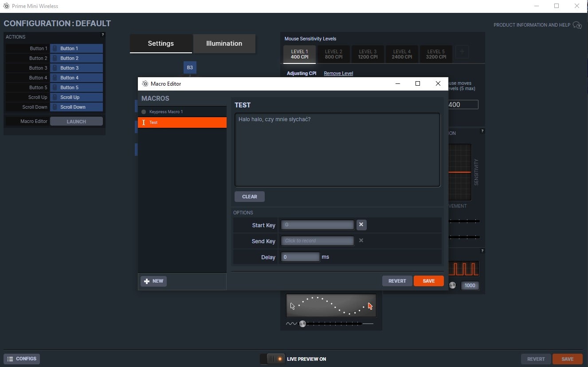The width and height of the screenshot is (588, 367).
Task: Open the Button 4 action dropdown
Action: pyautogui.click(x=76, y=78)
